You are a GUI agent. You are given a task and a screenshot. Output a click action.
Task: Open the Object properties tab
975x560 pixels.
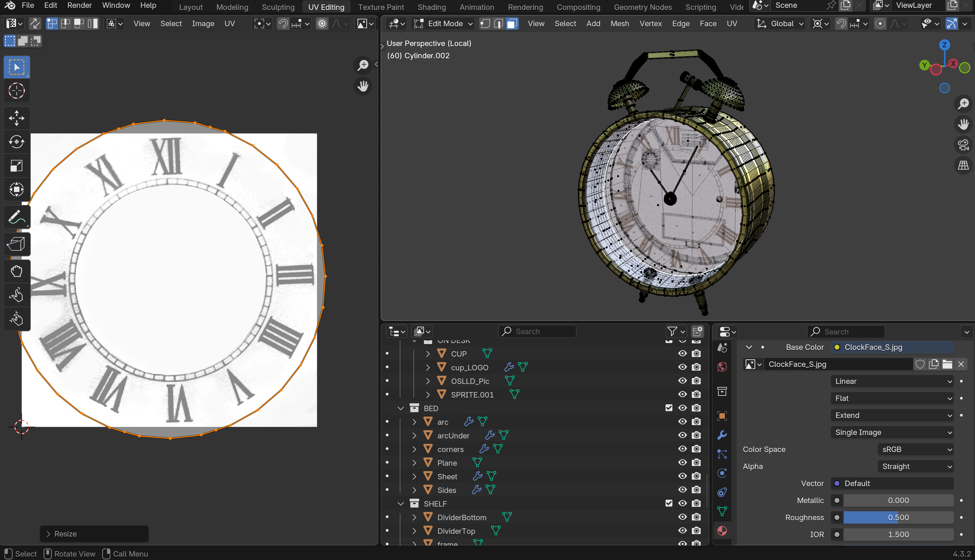pos(722,416)
